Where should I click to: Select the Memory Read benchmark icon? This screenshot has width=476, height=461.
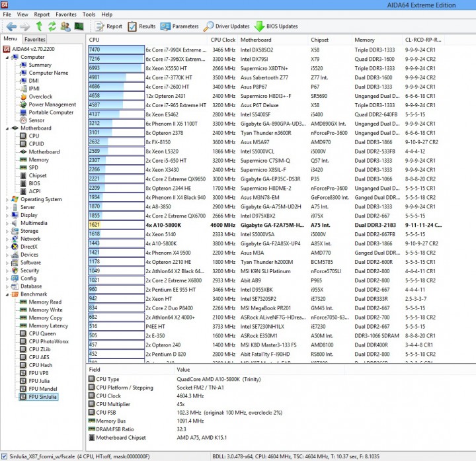point(23,302)
